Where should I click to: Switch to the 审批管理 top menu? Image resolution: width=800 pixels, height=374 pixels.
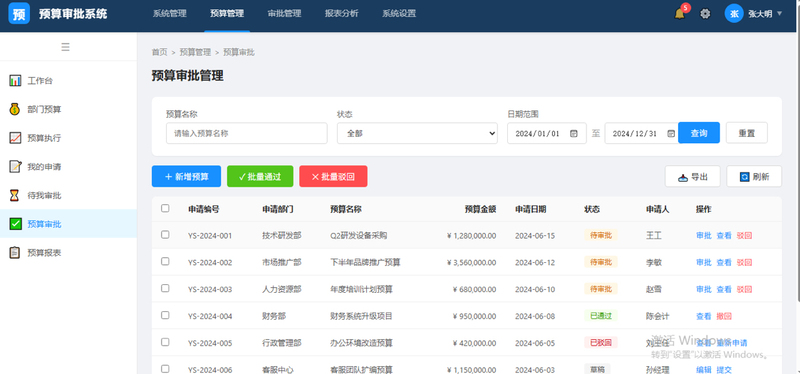pyautogui.click(x=284, y=14)
